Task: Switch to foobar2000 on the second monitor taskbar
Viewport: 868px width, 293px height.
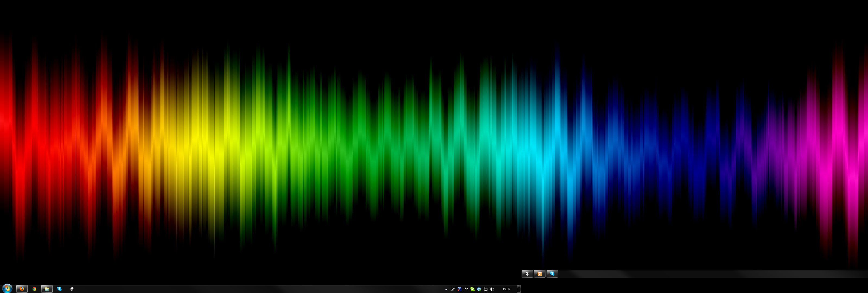Action: [x=527, y=274]
